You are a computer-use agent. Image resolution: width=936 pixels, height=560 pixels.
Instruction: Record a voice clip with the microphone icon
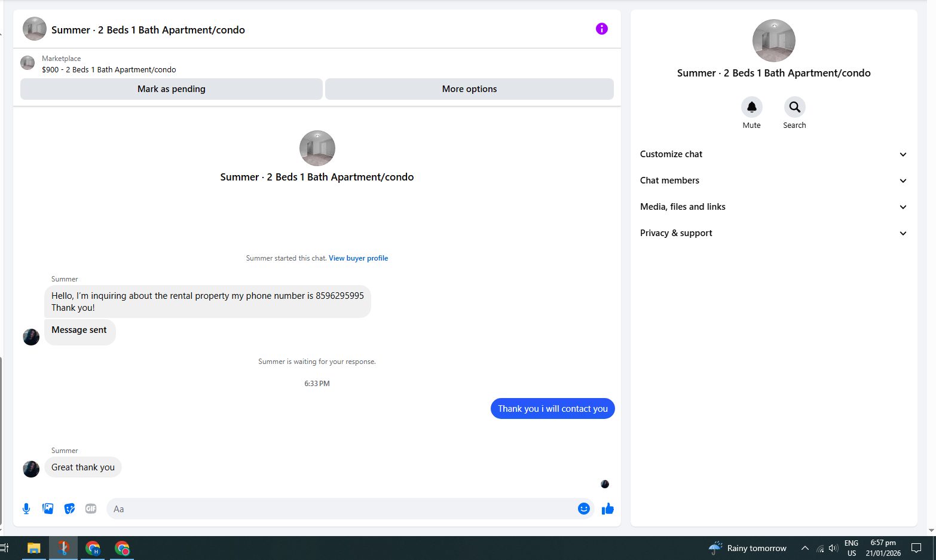[26, 509]
